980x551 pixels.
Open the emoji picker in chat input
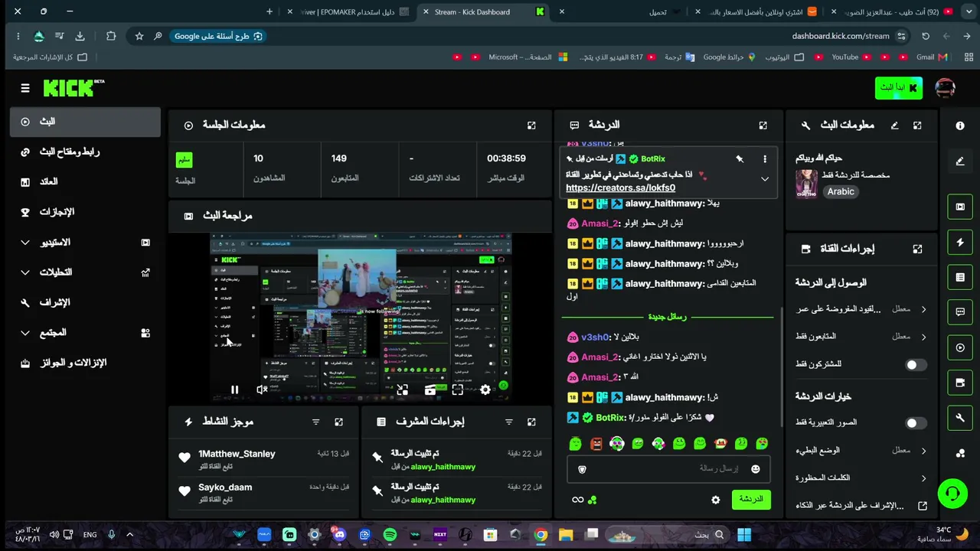point(756,469)
